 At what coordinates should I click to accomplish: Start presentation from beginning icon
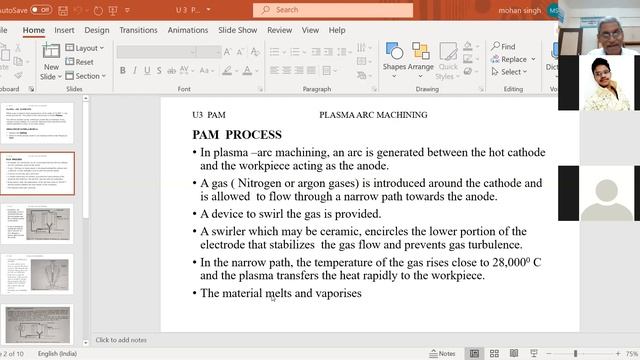point(113,10)
